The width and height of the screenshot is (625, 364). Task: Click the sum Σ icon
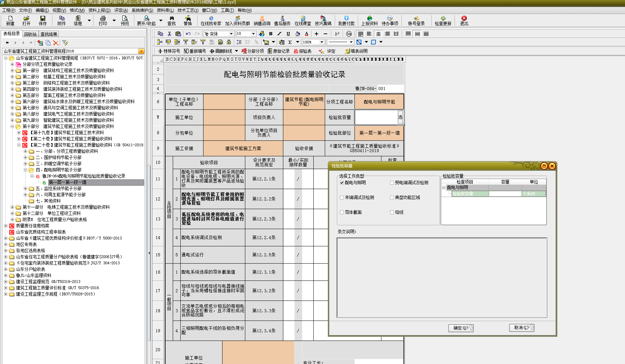(x=290, y=42)
